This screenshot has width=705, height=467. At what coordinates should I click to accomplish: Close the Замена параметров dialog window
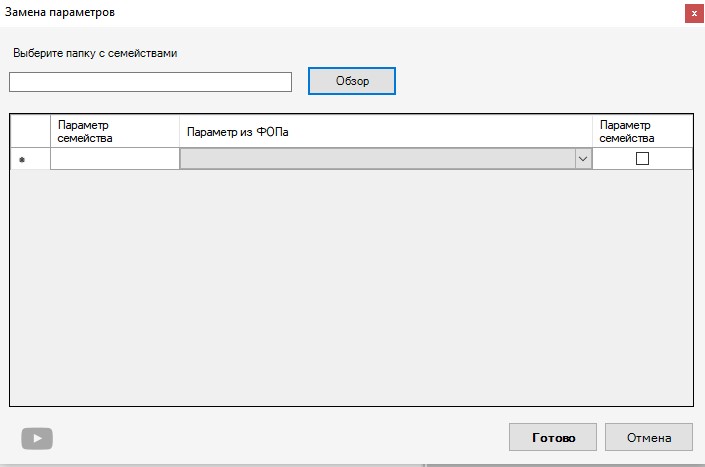[x=691, y=13]
